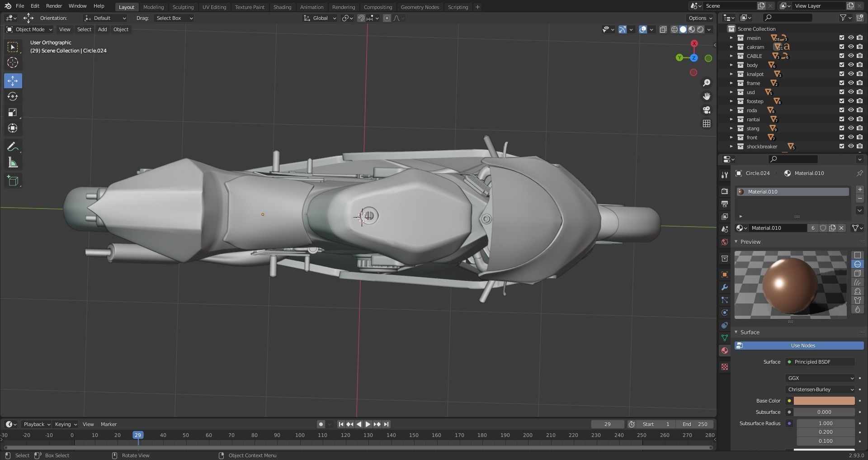
Task: Open the Object Mode dropdown
Action: (x=29, y=29)
